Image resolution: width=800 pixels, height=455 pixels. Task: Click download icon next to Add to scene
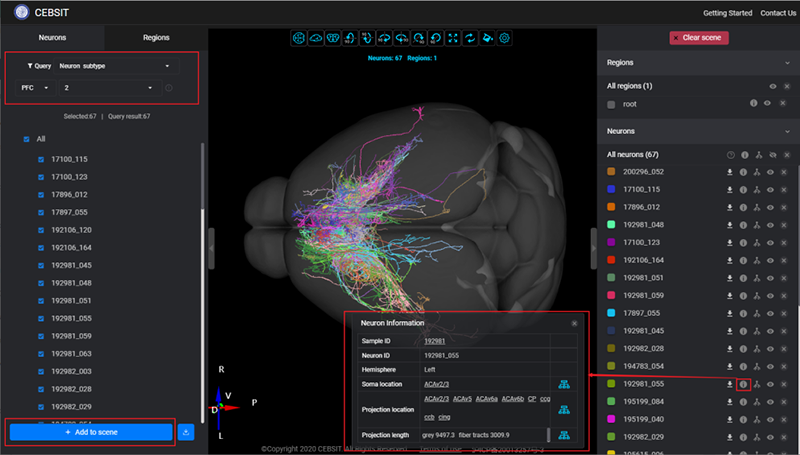pos(186,433)
